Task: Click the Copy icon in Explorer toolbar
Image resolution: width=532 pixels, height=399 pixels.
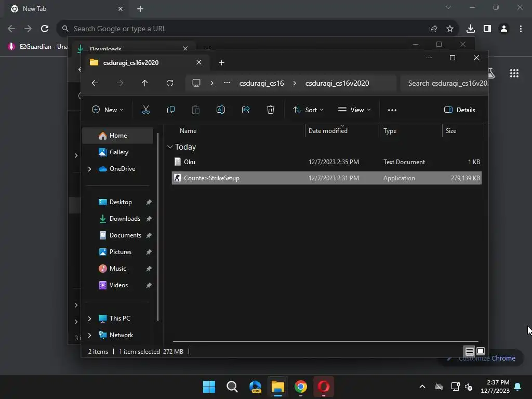Action: (170, 110)
